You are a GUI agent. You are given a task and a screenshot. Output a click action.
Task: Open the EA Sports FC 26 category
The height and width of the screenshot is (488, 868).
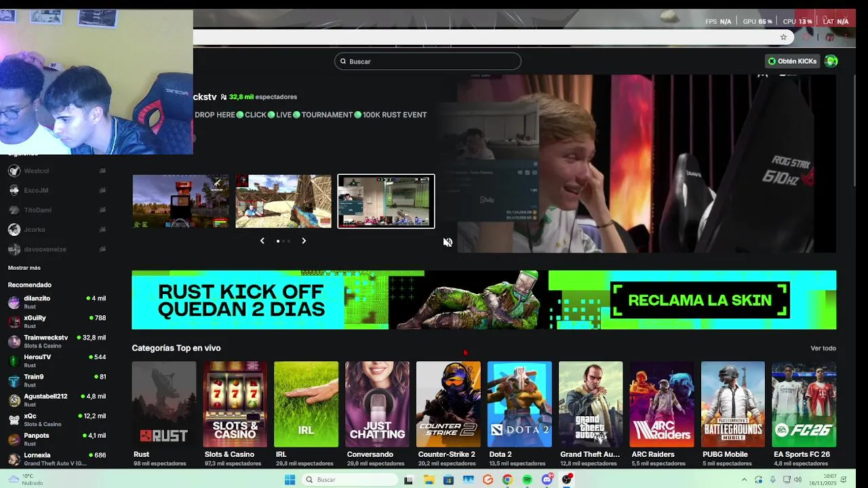(x=804, y=404)
